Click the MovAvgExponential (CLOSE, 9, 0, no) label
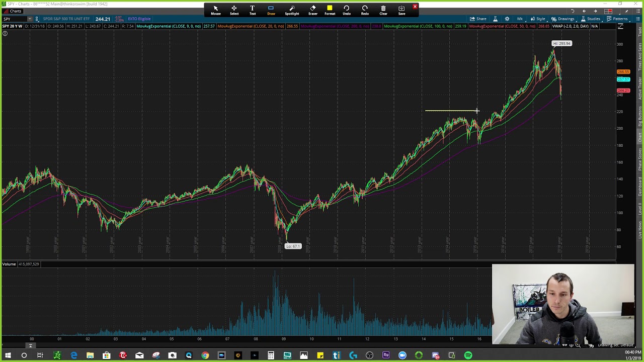 pyautogui.click(x=169, y=26)
